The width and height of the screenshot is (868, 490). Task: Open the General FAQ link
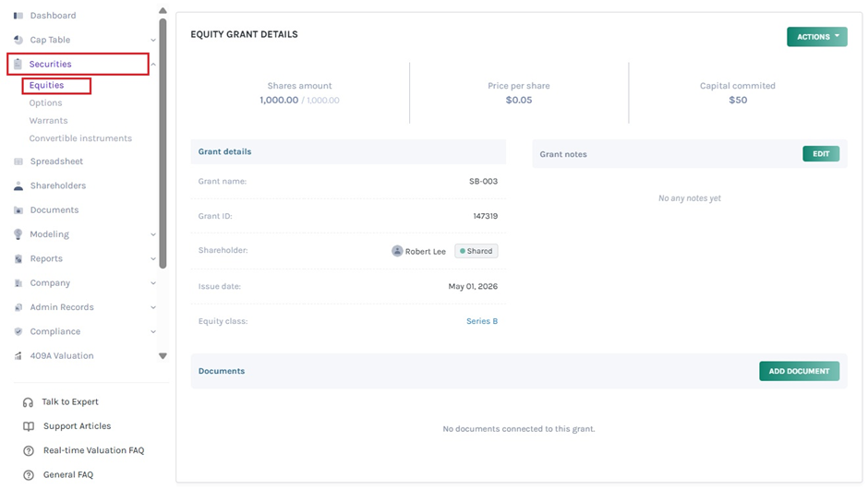(x=68, y=475)
